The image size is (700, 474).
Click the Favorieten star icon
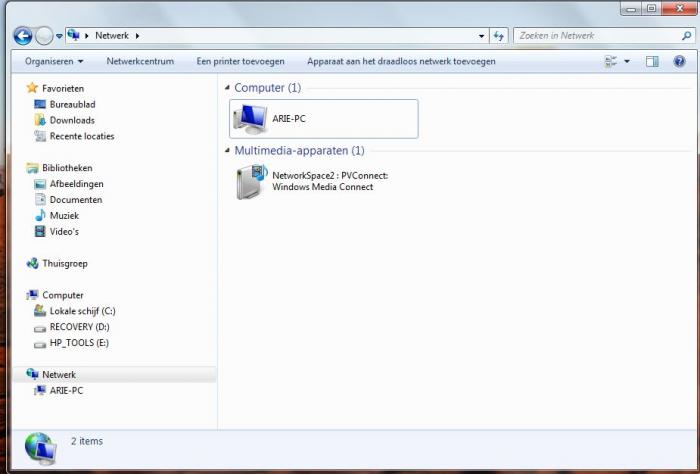[32, 88]
